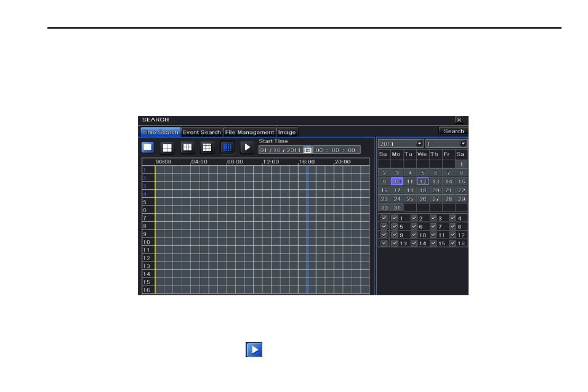Viewport: 588px width, 392px height.
Task: Toggle channel 15 checkbox
Action: pyautogui.click(x=433, y=243)
